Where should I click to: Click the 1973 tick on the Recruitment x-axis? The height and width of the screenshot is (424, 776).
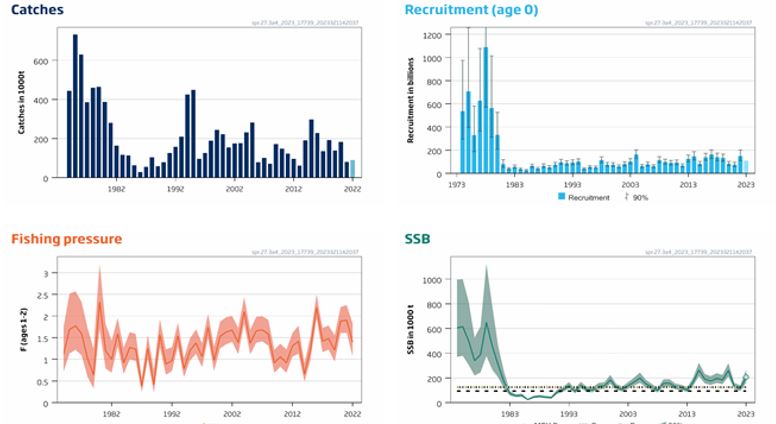click(456, 185)
